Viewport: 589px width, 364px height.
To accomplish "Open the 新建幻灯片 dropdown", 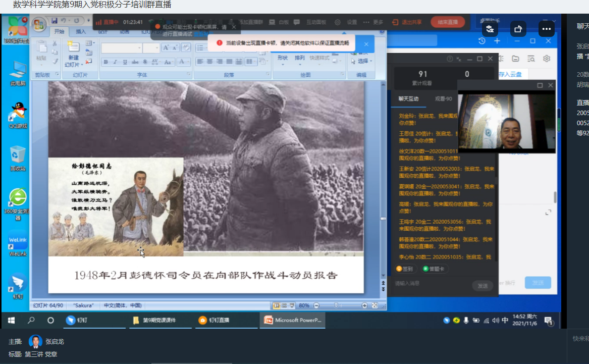I will click(x=73, y=61).
